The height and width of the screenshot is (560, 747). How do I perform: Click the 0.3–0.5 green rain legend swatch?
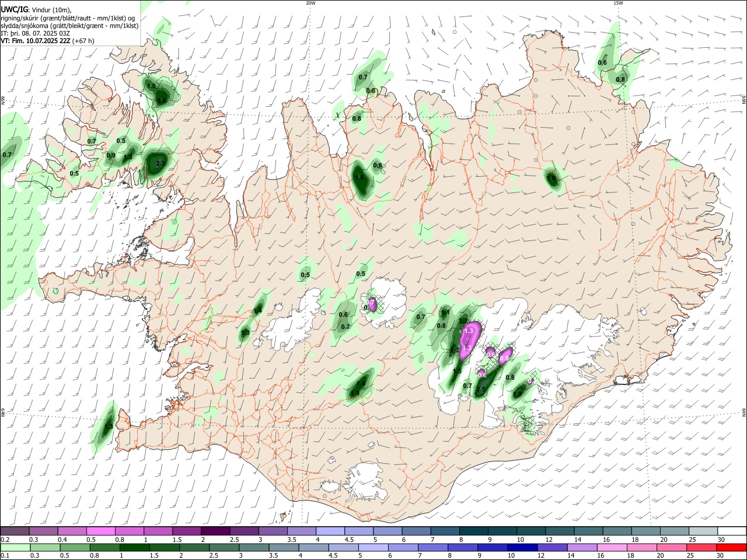[x=44, y=548]
